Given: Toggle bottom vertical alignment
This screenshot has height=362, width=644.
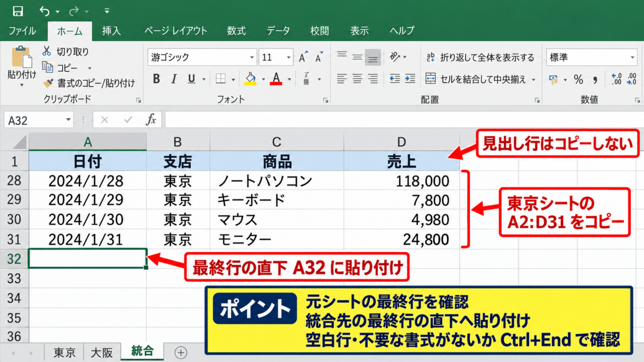Looking at the screenshot, I should tap(373, 57).
